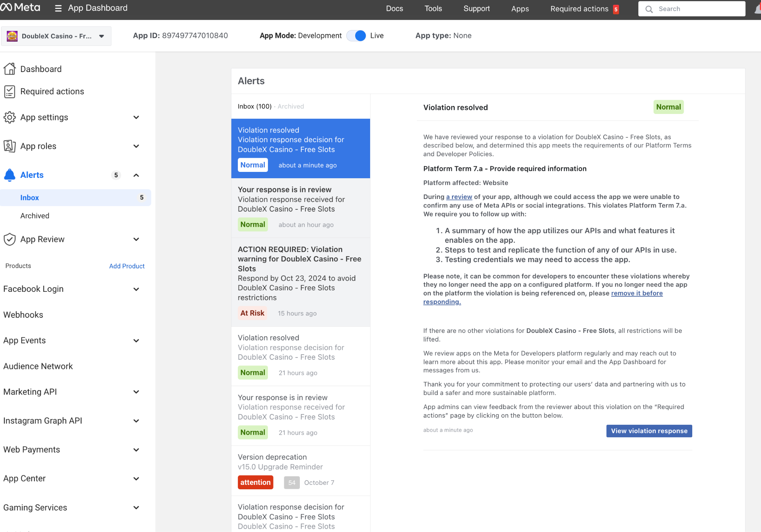
Task: Switch to the Archived alerts tab
Action: pyautogui.click(x=291, y=106)
